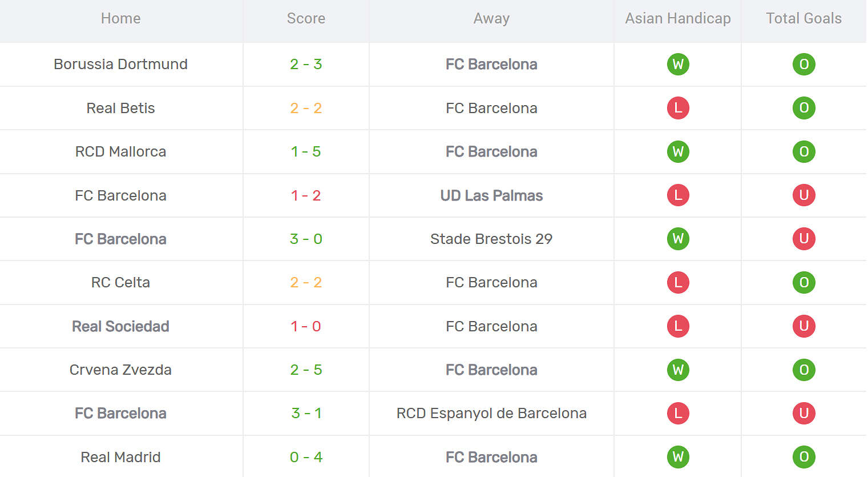The image size is (868, 477).
Task: Click the L handicap badge in RC Celta row
Action: [678, 282]
